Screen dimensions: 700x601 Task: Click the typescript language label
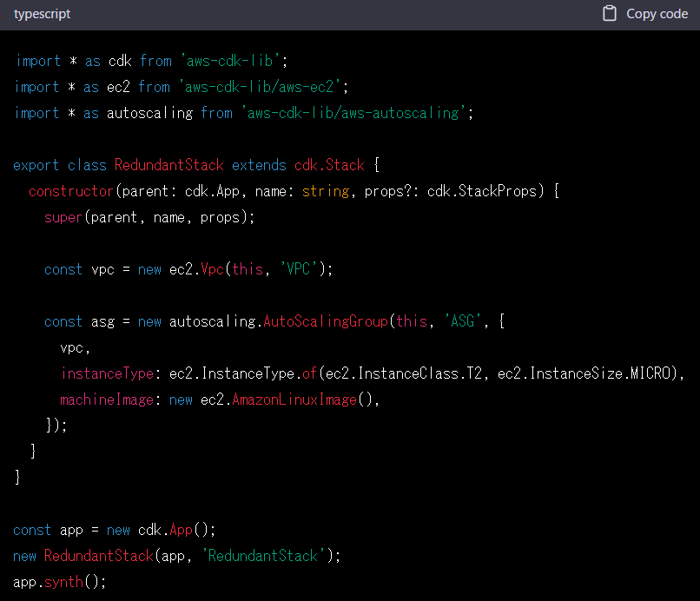tap(43, 14)
